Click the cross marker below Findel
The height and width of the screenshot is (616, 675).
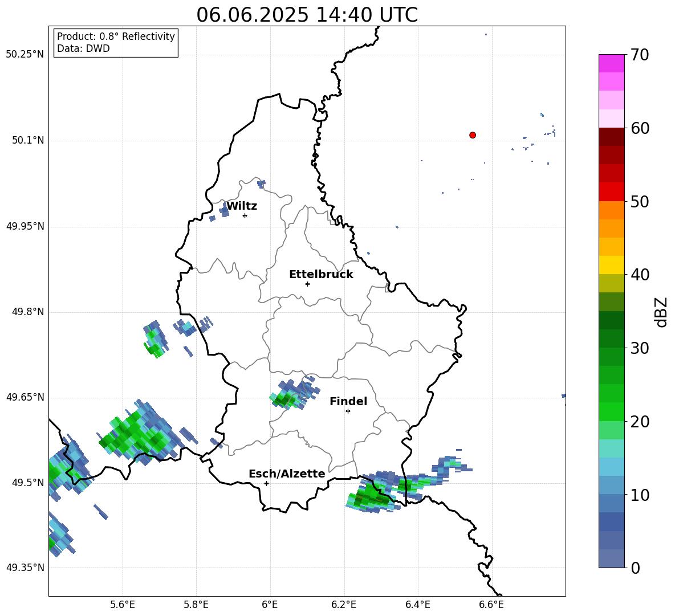tap(348, 411)
